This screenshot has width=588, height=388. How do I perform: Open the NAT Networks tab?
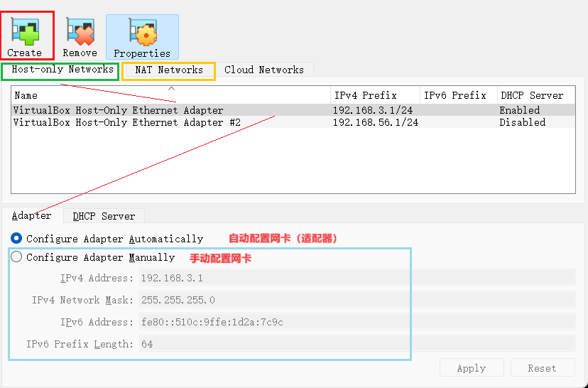[169, 70]
